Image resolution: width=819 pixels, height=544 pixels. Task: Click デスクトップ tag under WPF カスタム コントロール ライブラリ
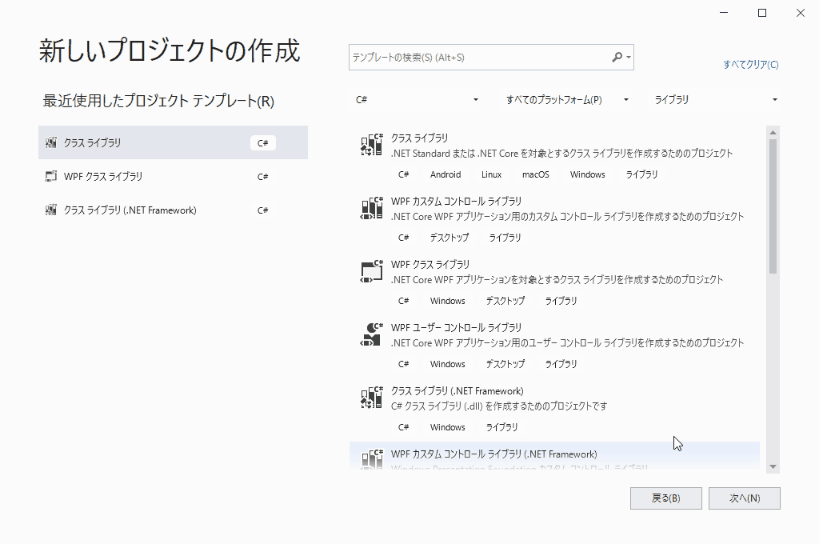[449, 238]
